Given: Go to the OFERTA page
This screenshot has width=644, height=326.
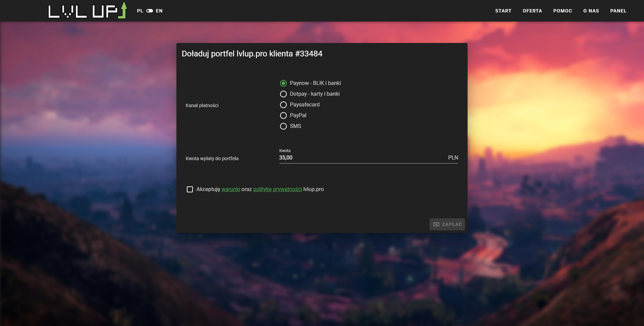Looking at the screenshot, I should [x=532, y=11].
